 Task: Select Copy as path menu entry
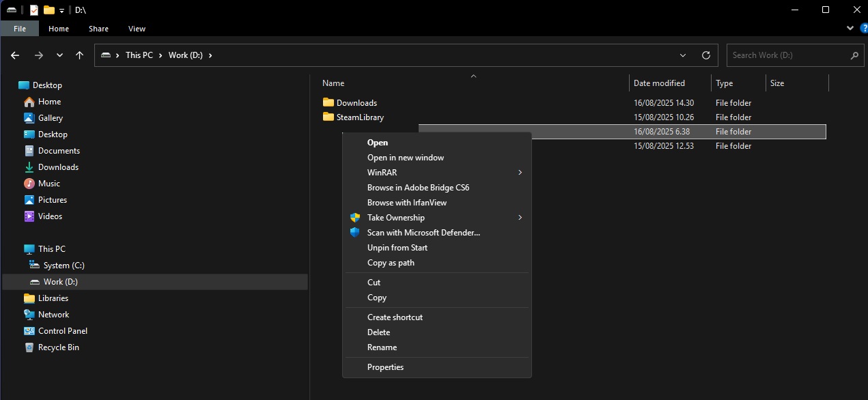pyautogui.click(x=391, y=263)
